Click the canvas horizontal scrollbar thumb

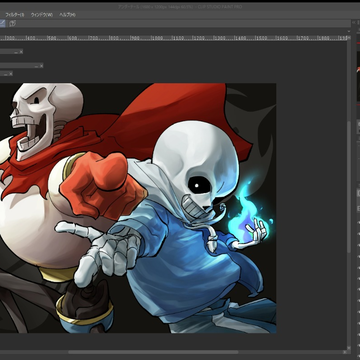click(153, 352)
